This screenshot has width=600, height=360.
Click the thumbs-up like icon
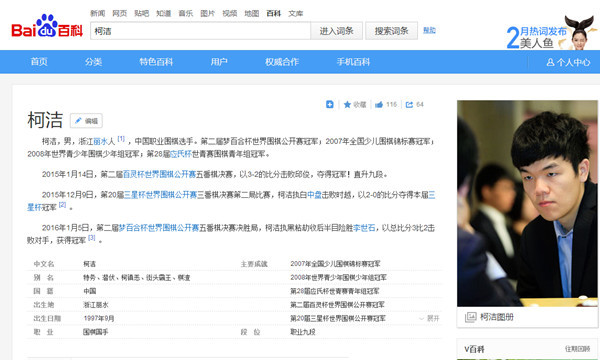(x=379, y=104)
